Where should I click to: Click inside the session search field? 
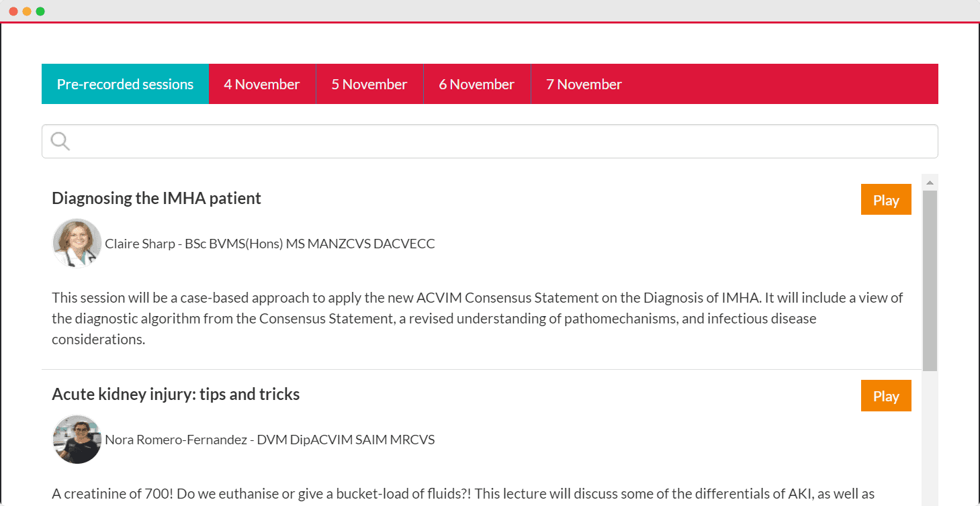click(497, 142)
